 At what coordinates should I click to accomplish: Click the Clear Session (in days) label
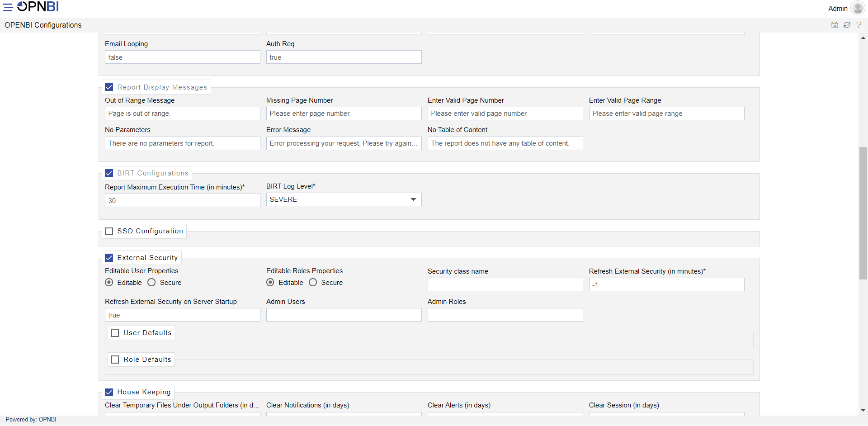(624, 405)
